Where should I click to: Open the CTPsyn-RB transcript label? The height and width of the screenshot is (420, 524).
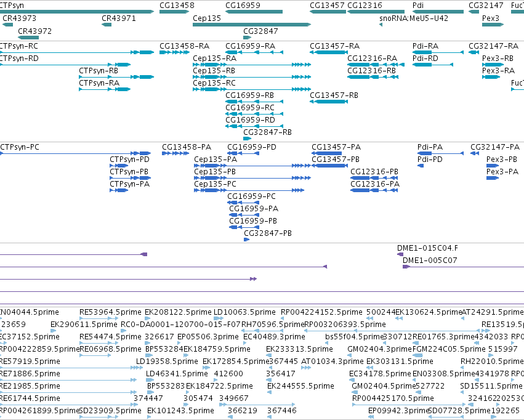(99, 71)
